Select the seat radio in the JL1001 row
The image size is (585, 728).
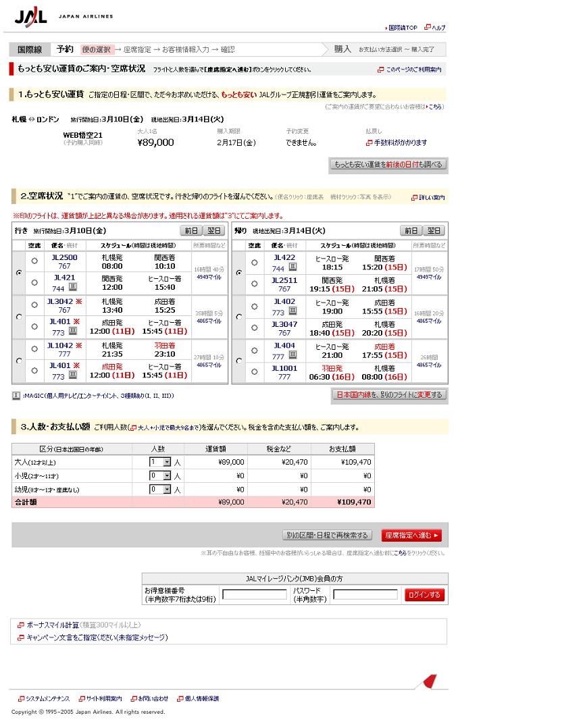tap(255, 372)
